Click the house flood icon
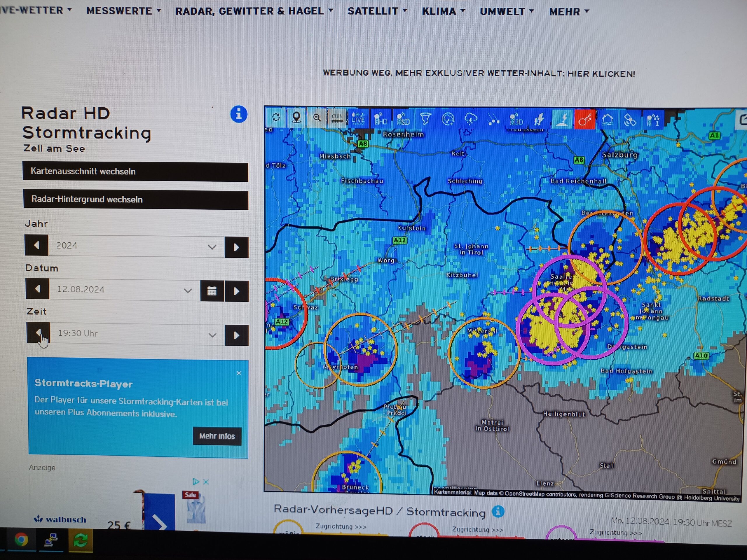The height and width of the screenshot is (560, 747). tap(607, 120)
